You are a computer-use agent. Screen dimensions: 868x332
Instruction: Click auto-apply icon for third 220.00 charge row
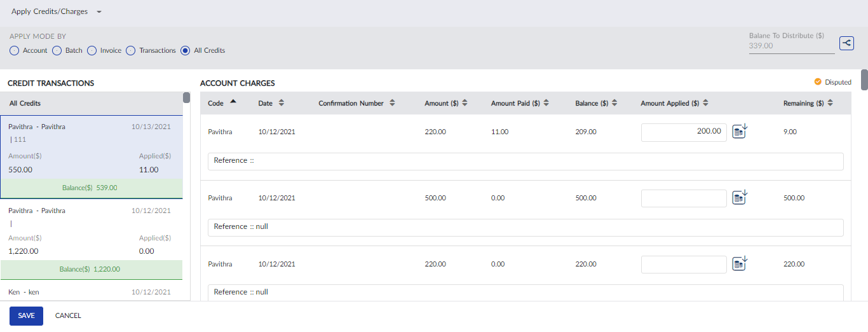(740, 264)
